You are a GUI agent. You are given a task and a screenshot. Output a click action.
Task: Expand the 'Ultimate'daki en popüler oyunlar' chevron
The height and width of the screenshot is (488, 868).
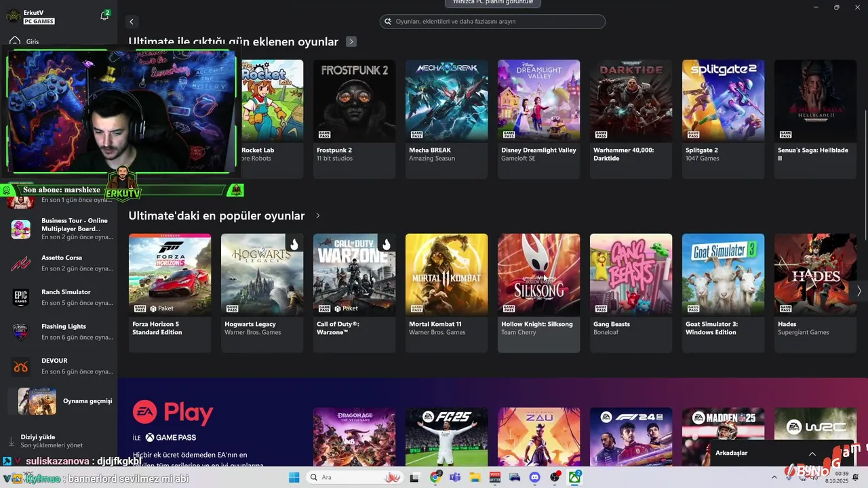click(x=317, y=216)
